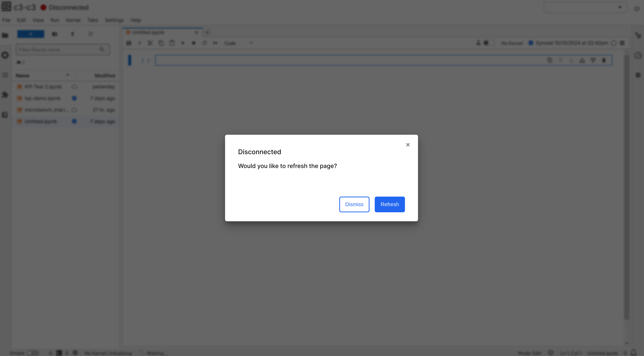Run the current cell
Image resolution: width=644 pixels, height=356 pixels.
(183, 43)
